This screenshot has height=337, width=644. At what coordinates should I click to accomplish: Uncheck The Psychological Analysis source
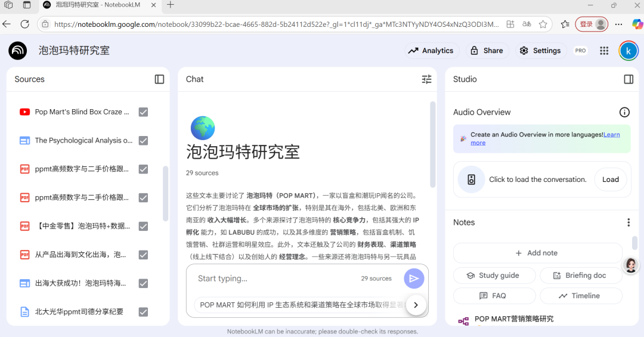coord(143,141)
